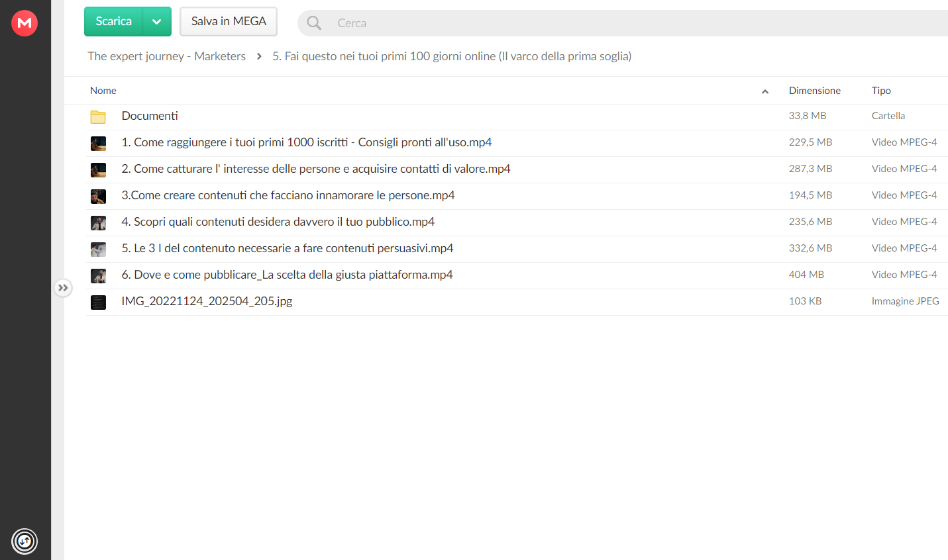This screenshot has width=948, height=560.
Task: Click the search magnifier icon
Action: point(314,23)
